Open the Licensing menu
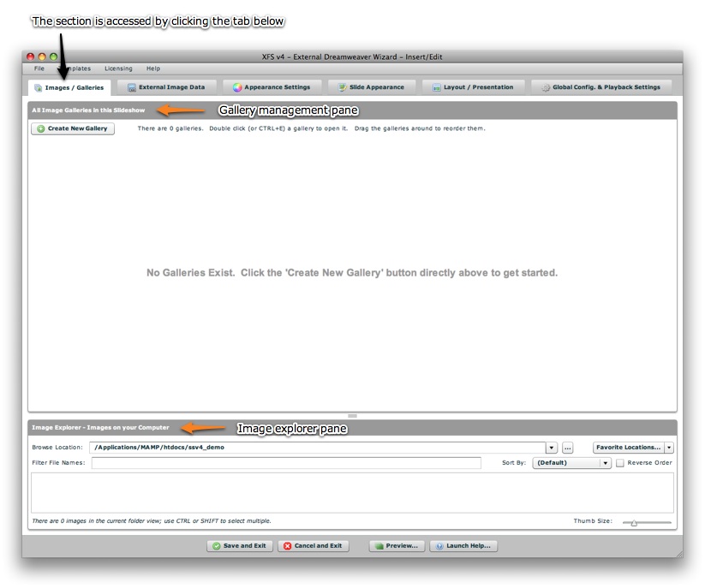Viewport: 705px width, 588px height. [x=118, y=68]
